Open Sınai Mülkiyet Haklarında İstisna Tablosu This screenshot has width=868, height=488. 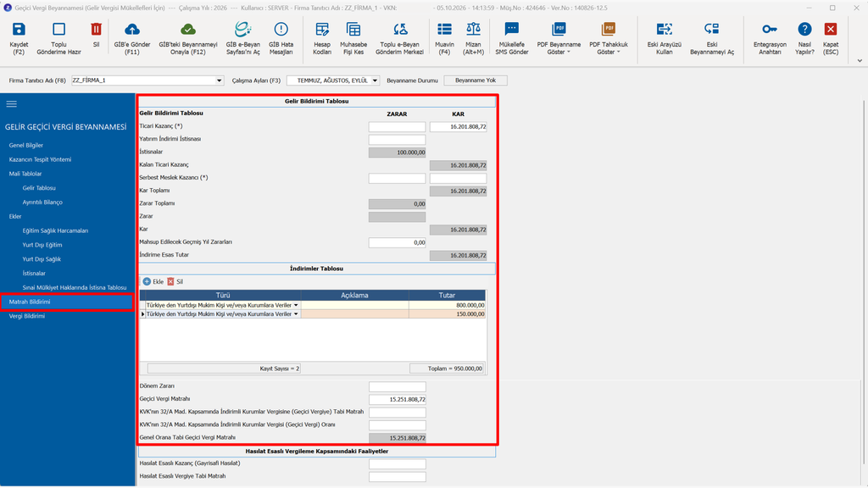pyautogui.click(x=75, y=288)
